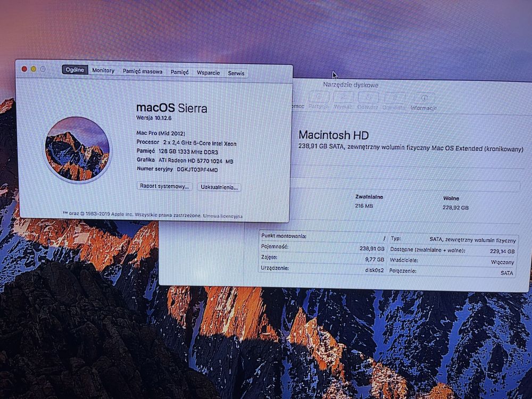Switch to the Ogólne tab
Viewport: 532px width, 399px height.
75,70
